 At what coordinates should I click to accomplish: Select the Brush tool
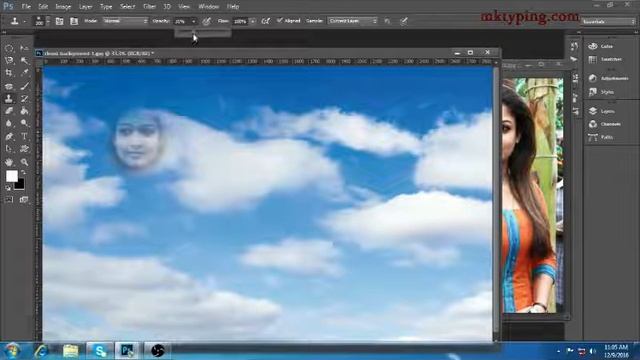[x=24, y=86]
